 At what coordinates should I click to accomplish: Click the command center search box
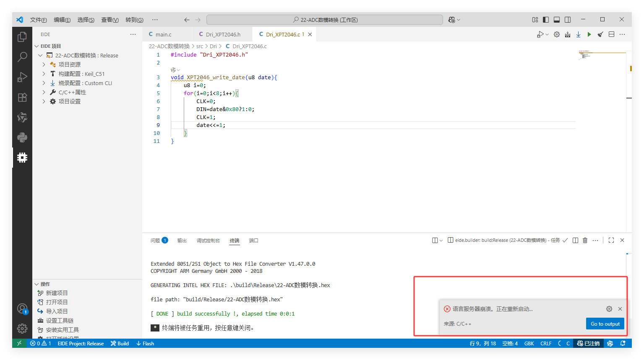point(325,20)
